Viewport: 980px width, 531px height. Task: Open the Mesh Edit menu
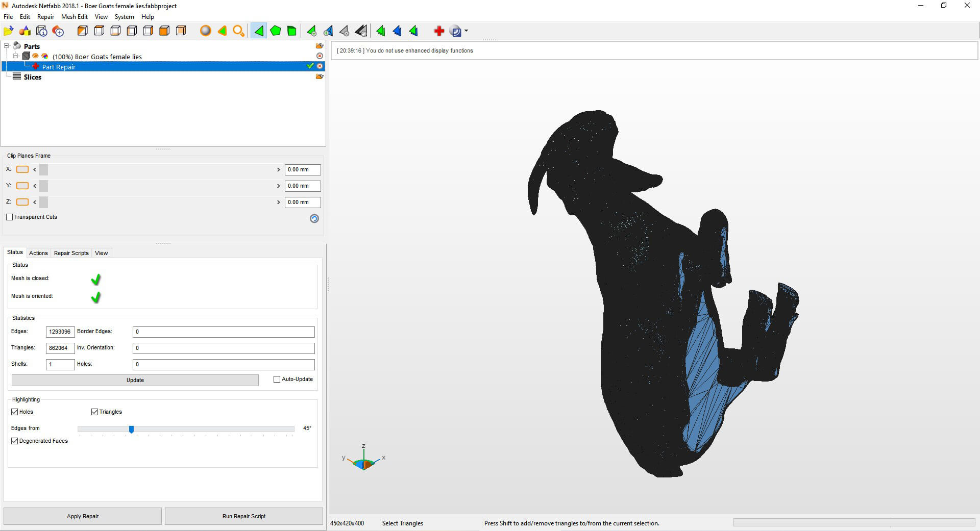coord(75,17)
